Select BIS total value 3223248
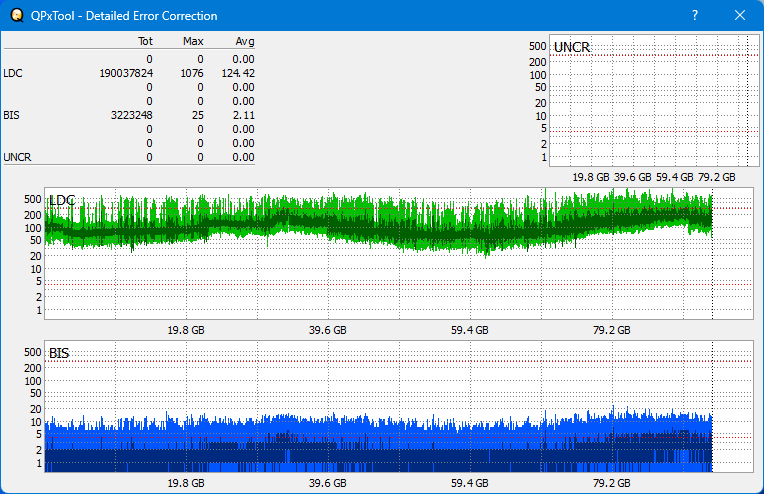The height and width of the screenshot is (494, 764). coord(132,115)
